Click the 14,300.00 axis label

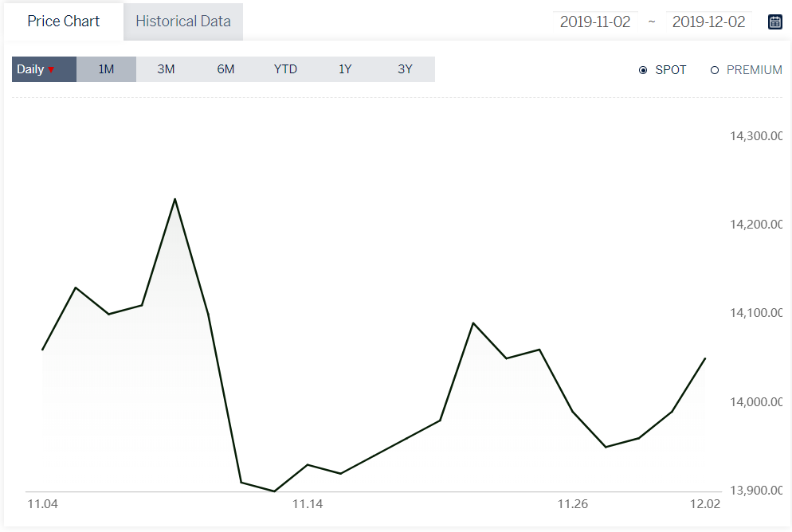point(756,135)
